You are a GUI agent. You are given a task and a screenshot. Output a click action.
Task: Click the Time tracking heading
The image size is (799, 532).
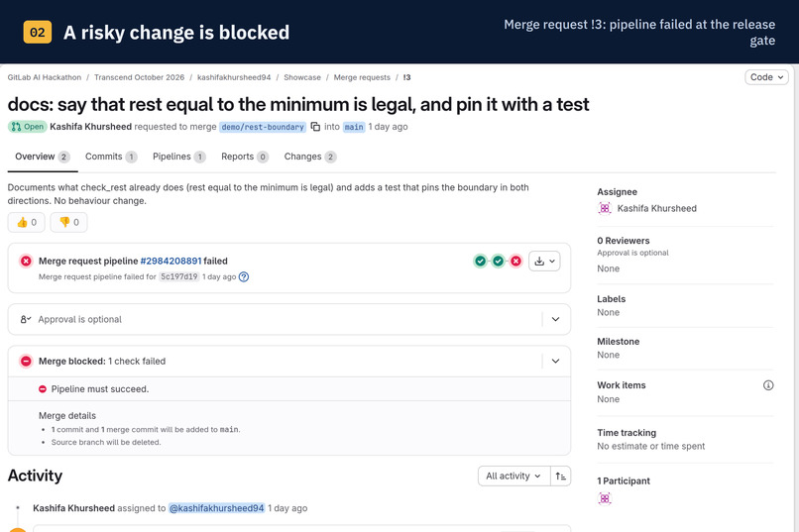(627, 433)
